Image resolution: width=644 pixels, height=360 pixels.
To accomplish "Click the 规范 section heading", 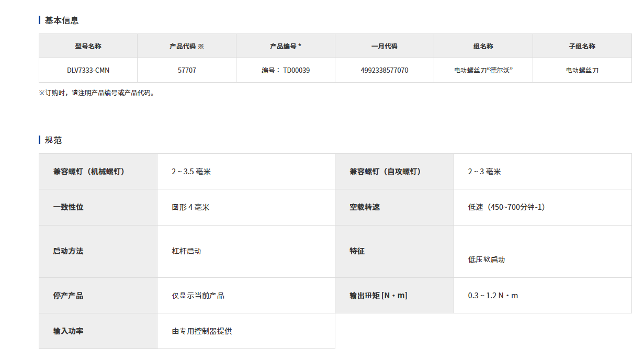I will 53,140.
